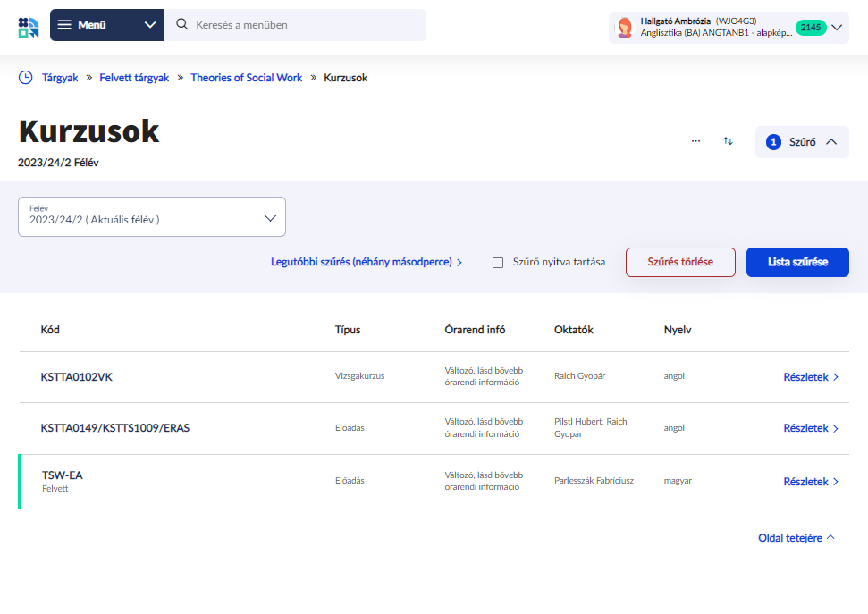The height and width of the screenshot is (614, 868).
Task: Click the search magnifier icon
Action: tap(182, 25)
